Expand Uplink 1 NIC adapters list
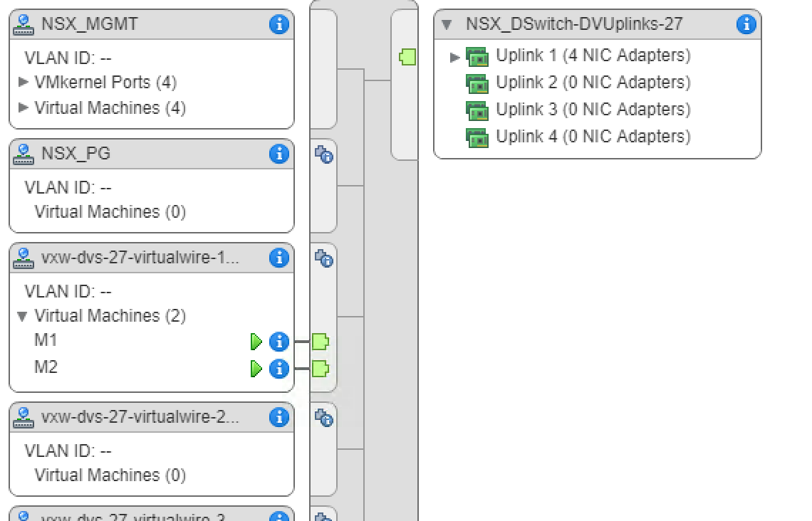 coord(454,57)
